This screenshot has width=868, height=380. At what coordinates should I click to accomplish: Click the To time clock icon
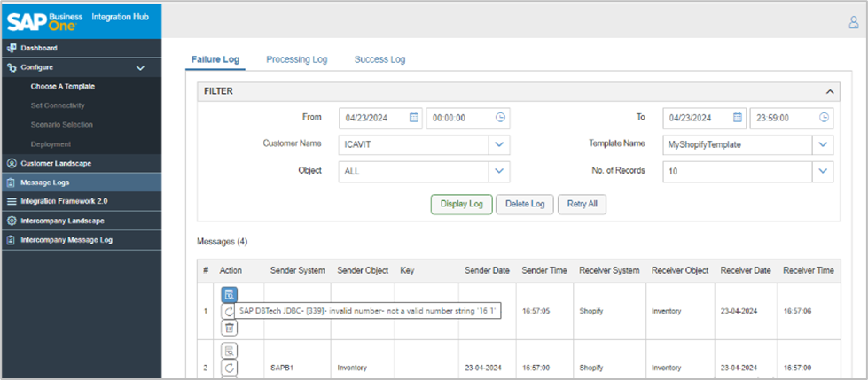pos(824,117)
